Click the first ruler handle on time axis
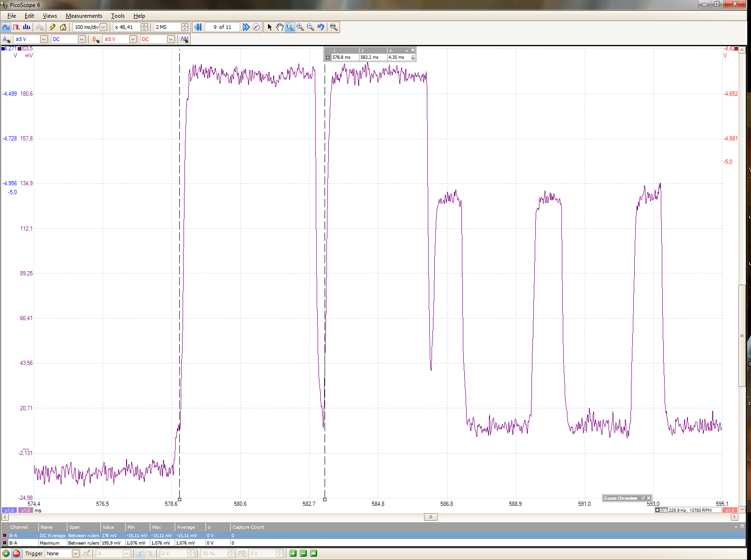The width and height of the screenshot is (751, 560). pyautogui.click(x=179, y=499)
